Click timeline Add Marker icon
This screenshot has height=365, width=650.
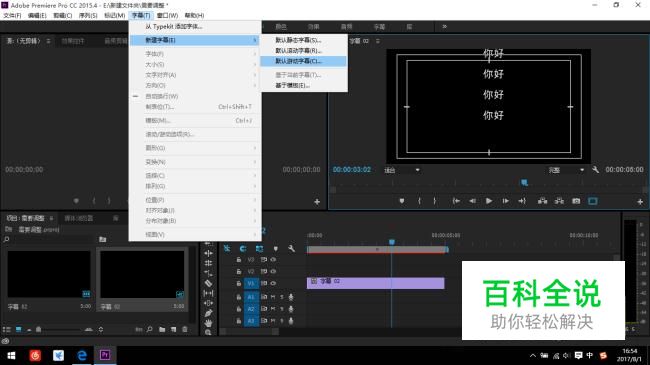point(276,248)
